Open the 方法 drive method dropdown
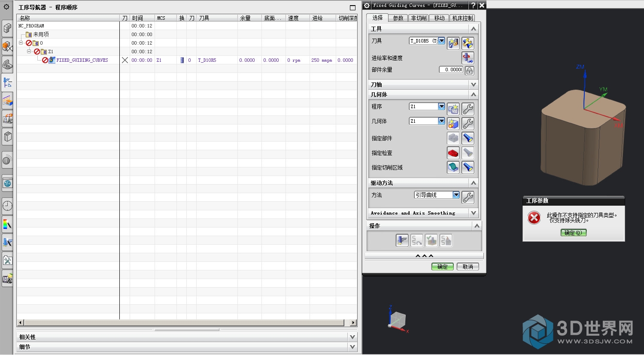 coord(456,195)
